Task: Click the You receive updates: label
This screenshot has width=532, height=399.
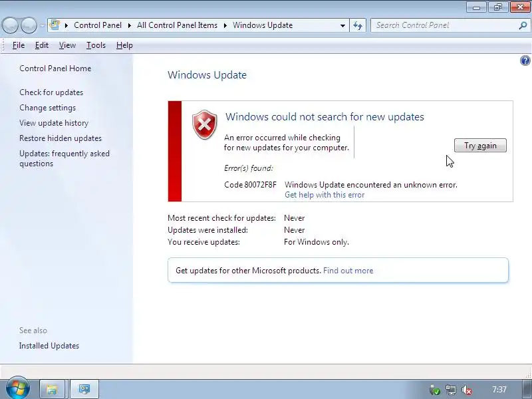Action: point(203,242)
